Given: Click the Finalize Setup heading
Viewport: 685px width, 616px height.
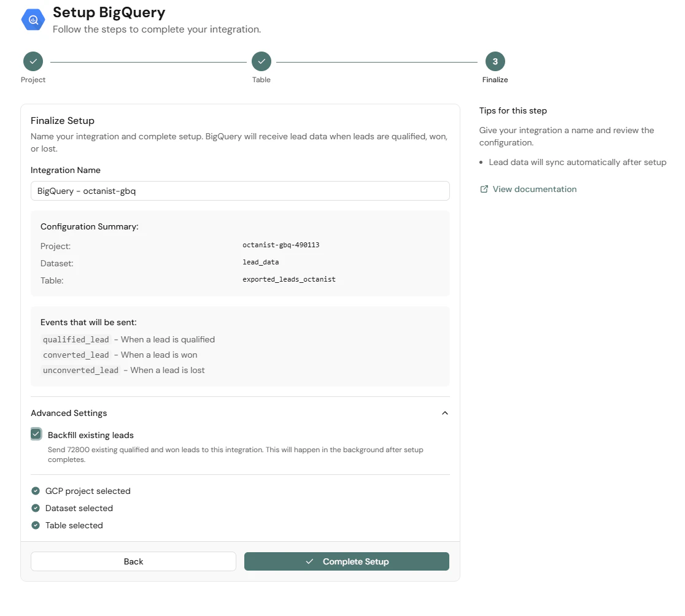Looking at the screenshot, I should click(x=63, y=120).
